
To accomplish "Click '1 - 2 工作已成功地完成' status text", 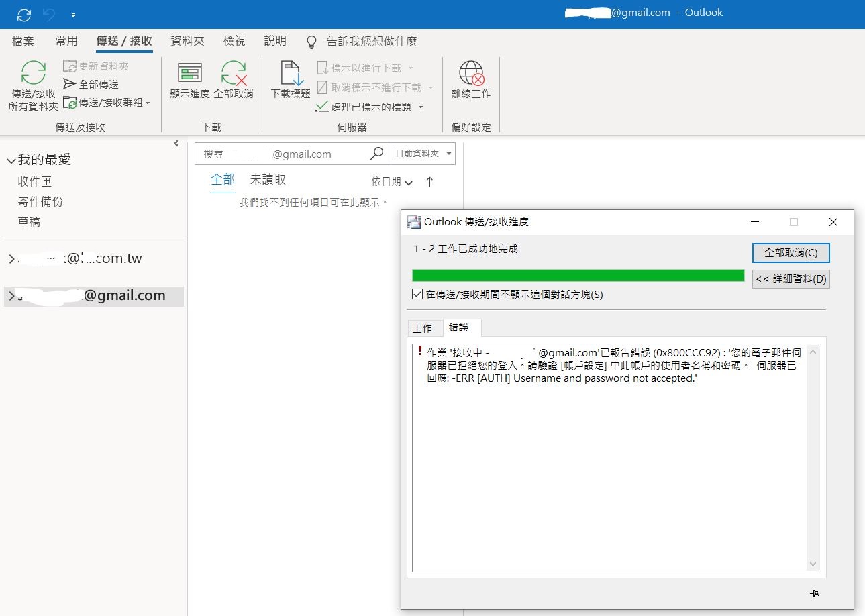I will 466,249.
